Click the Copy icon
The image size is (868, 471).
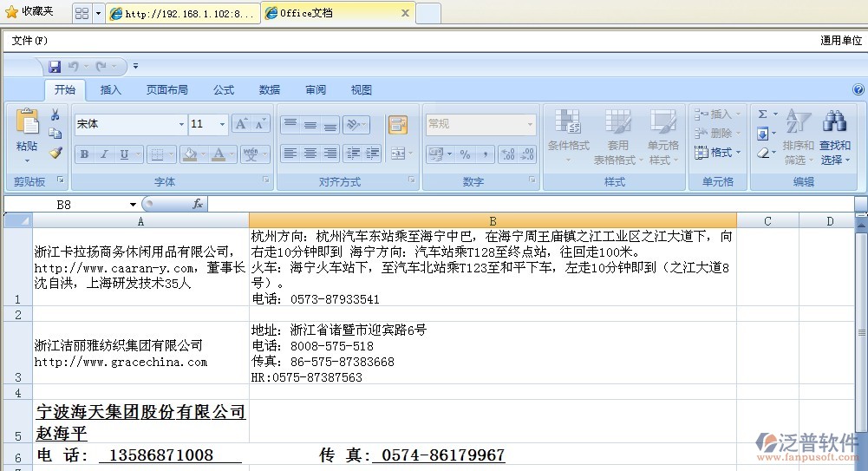click(x=55, y=134)
